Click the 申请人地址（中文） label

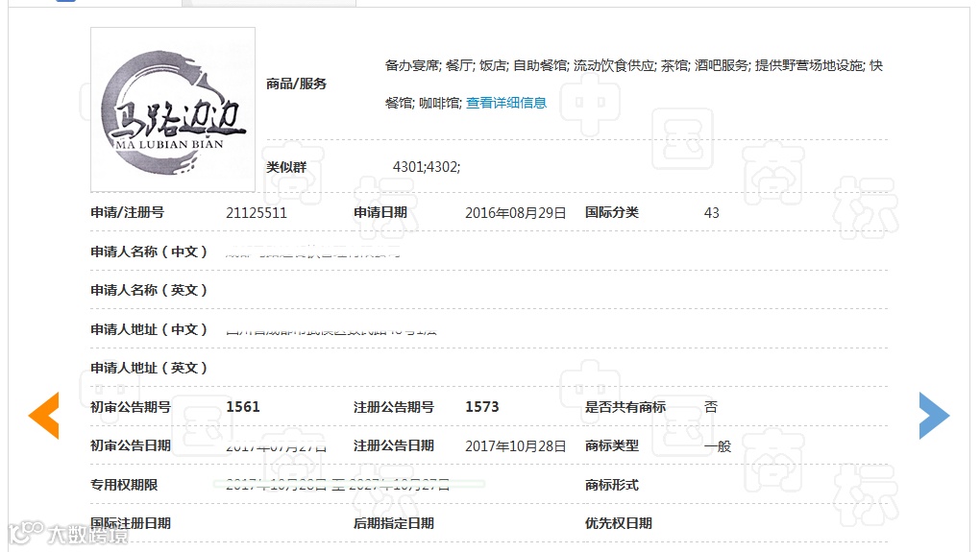pyautogui.click(x=149, y=329)
